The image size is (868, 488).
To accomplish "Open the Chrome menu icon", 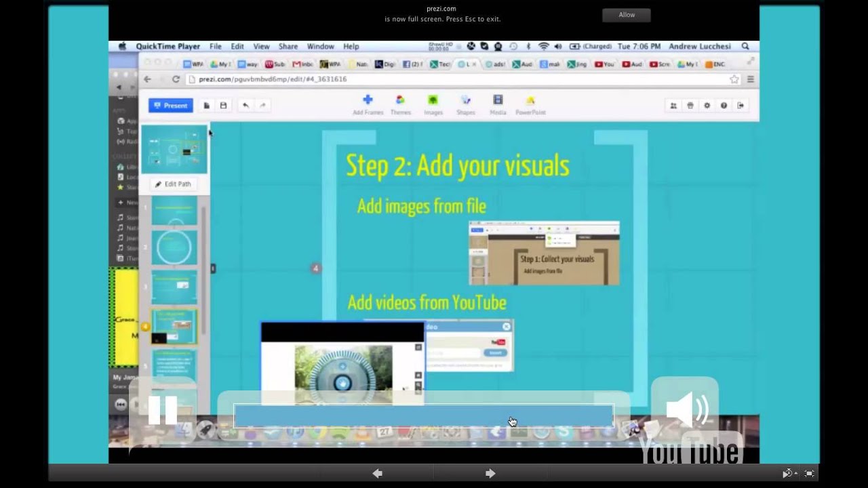I will point(751,79).
